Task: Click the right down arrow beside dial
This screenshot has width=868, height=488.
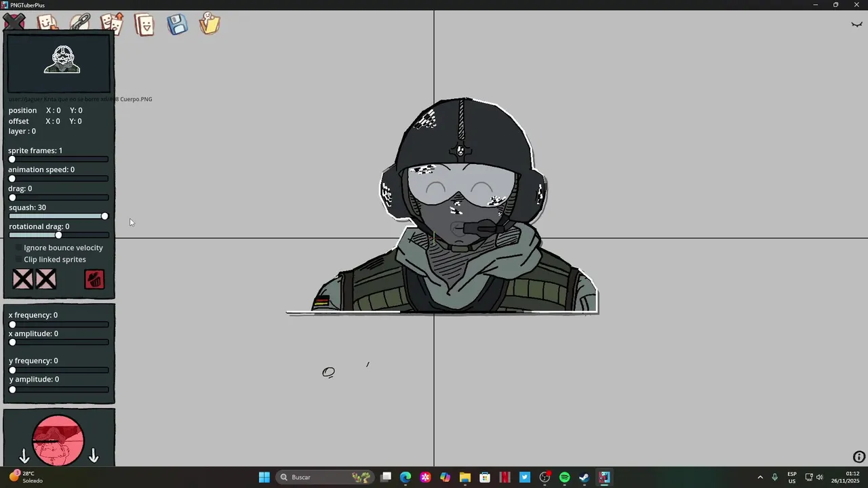Action: click(94, 456)
